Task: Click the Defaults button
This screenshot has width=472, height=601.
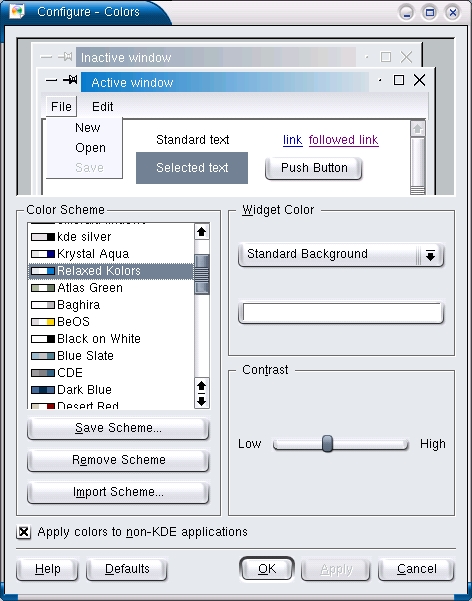Action: point(127,569)
